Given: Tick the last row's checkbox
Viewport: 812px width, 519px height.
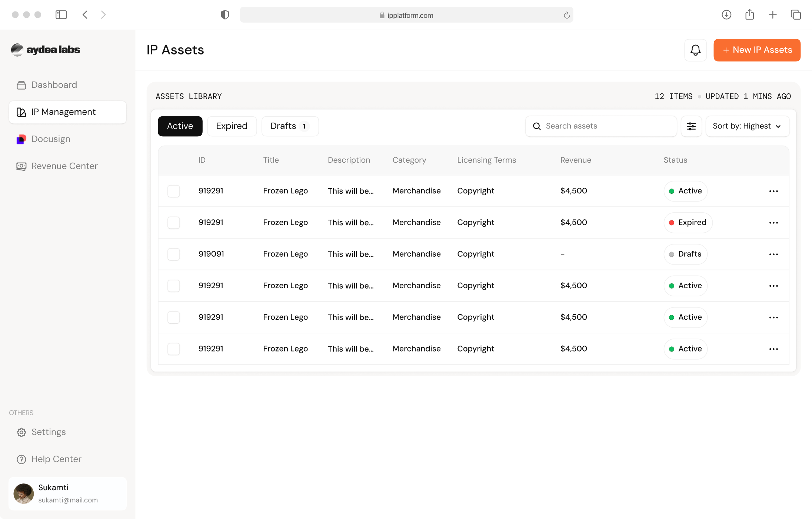Looking at the screenshot, I should tap(174, 349).
